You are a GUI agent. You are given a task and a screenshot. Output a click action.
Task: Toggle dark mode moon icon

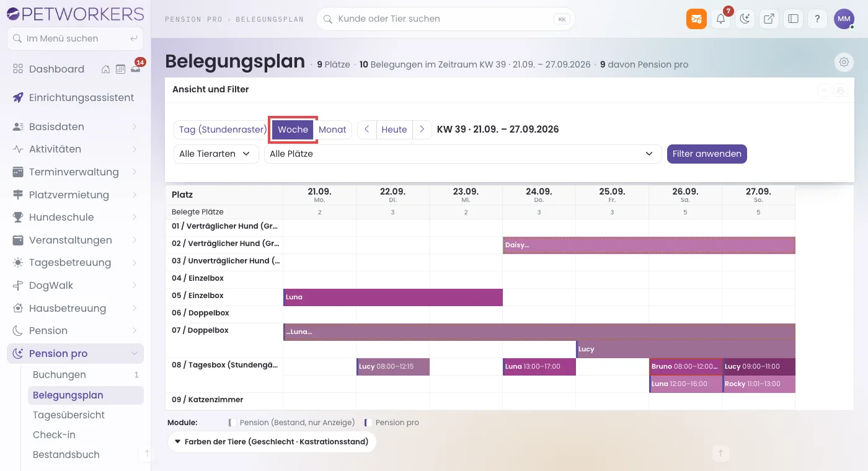point(745,19)
